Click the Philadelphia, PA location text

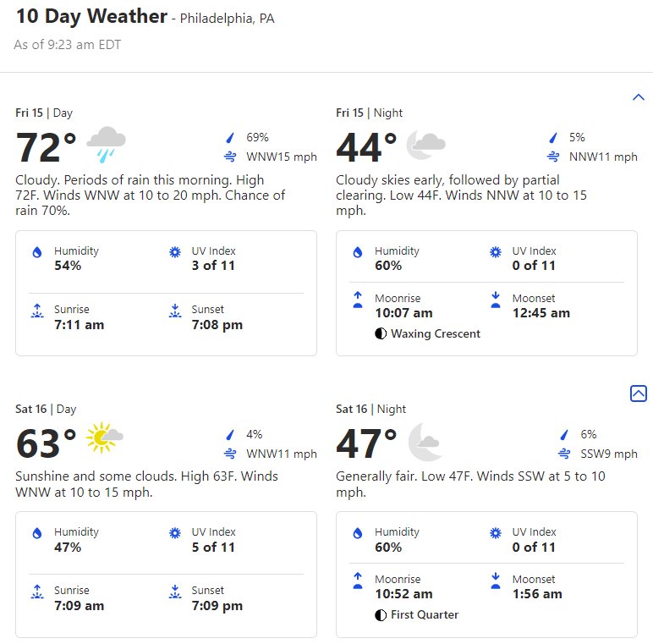(x=227, y=19)
